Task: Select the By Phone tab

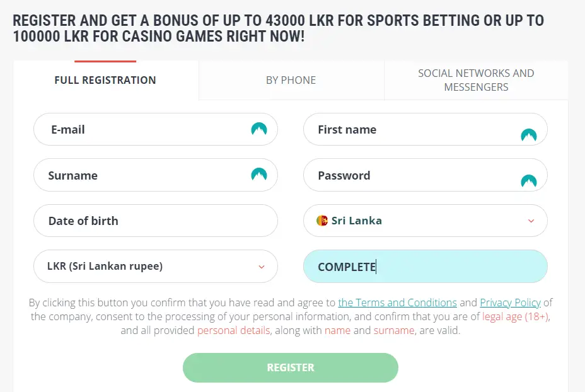Action: coord(291,80)
